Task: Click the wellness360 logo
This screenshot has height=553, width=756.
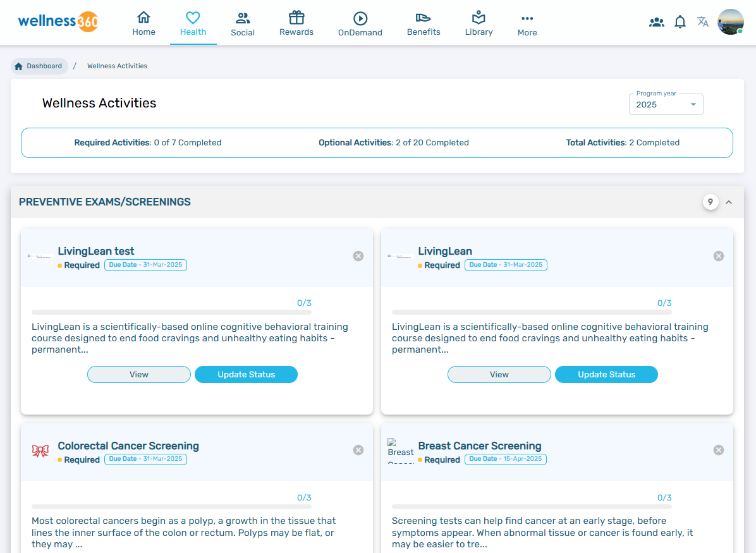Action: [58, 21]
